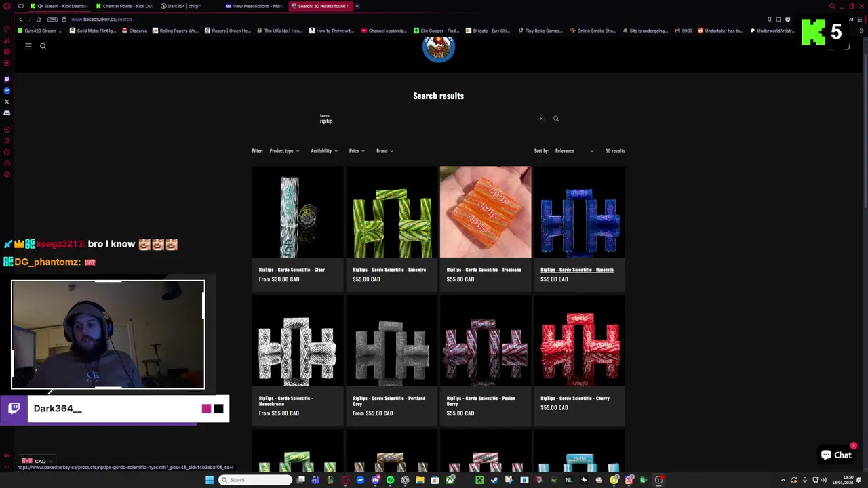Open DHgate - Buy Chi... bookmark

coord(488,30)
